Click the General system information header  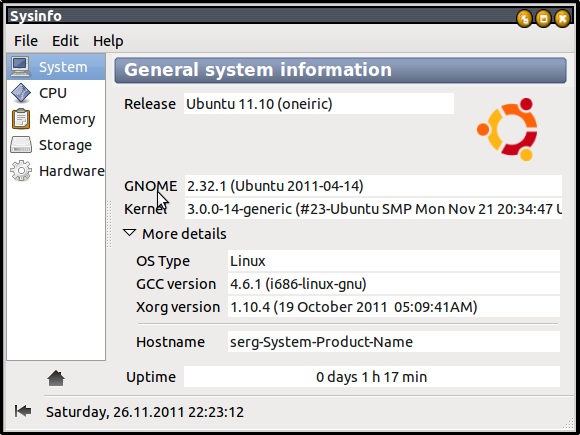[340, 70]
